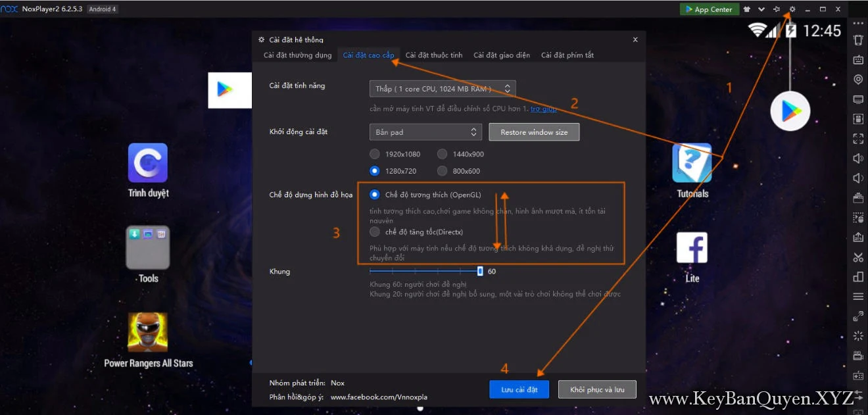Open video recorder camera sidebar icon

click(x=858, y=356)
